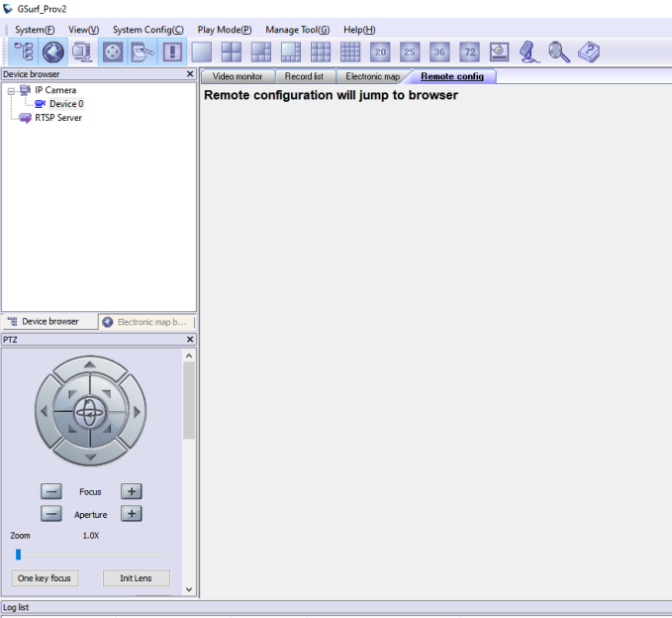The image size is (672, 618).
Task: Toggle the PTZ panel toolbar button
Action: (x=113, y=51)
